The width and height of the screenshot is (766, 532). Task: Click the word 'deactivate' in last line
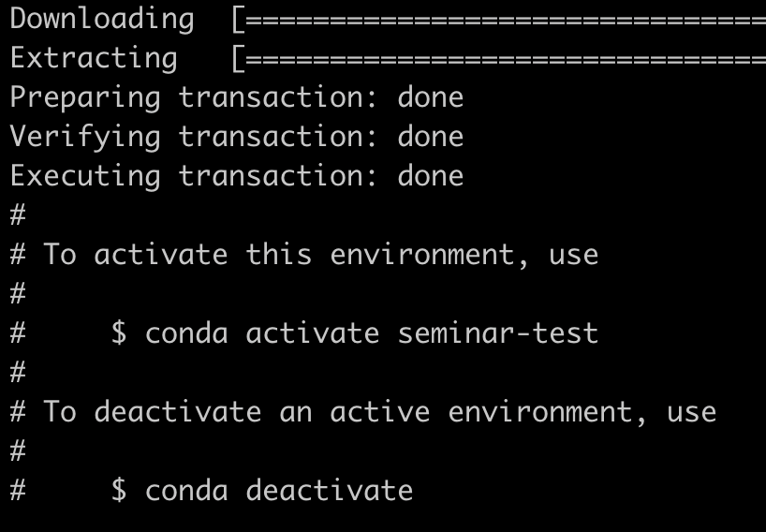330,491
